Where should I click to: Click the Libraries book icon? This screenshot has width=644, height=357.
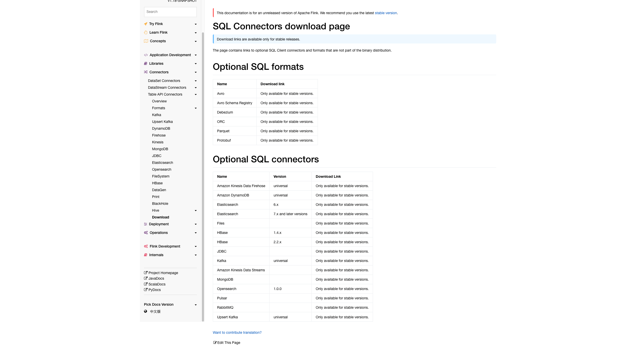point(146,63)
